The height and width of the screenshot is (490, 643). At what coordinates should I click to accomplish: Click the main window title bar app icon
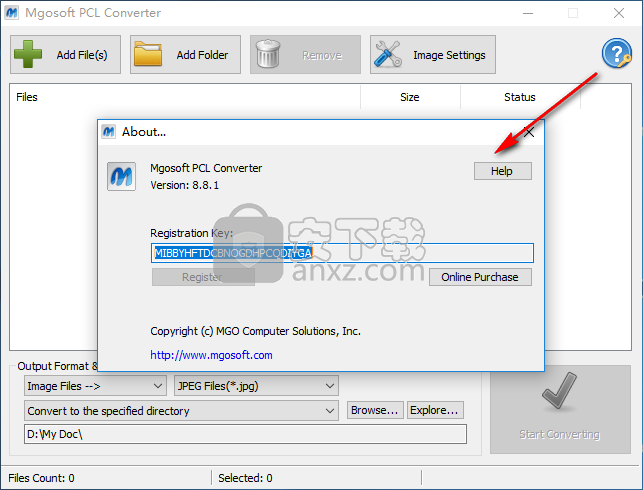[x=11, y=13]
